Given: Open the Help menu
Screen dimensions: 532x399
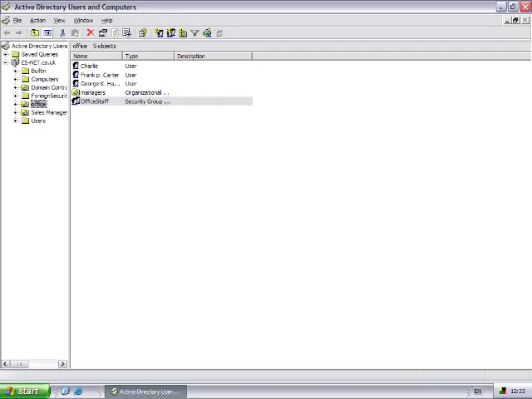Looking at the screenshot, I should (107, 20).
